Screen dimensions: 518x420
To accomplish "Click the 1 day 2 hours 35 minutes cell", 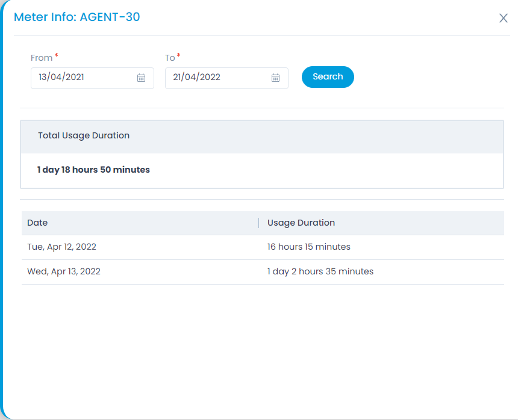I will (x=320, y=271).
